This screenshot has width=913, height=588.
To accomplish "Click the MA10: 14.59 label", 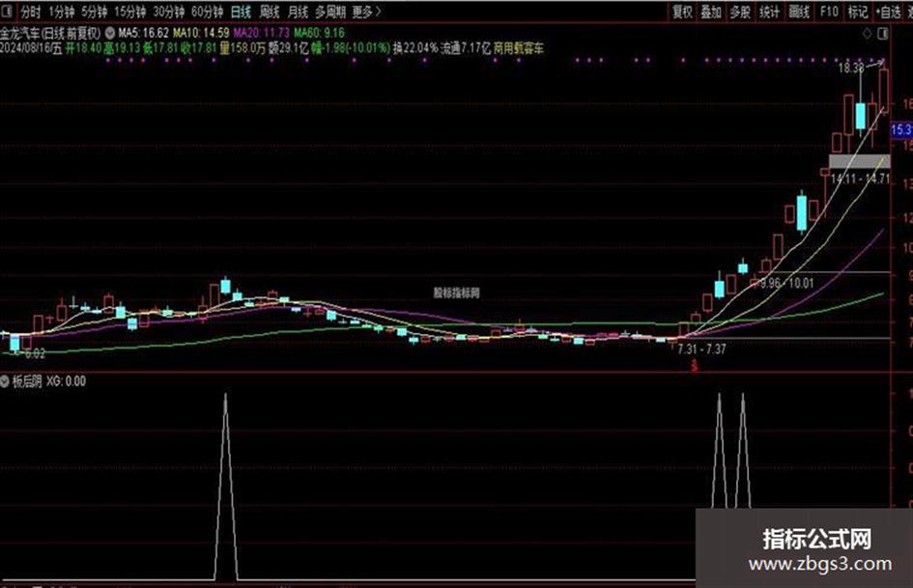I will coord(201,33).
